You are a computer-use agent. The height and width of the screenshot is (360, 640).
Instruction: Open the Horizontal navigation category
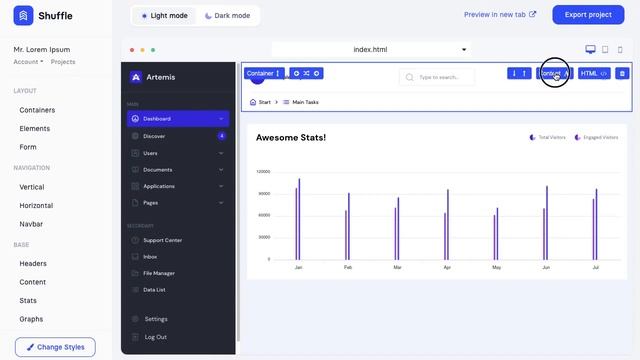[36, 205]
